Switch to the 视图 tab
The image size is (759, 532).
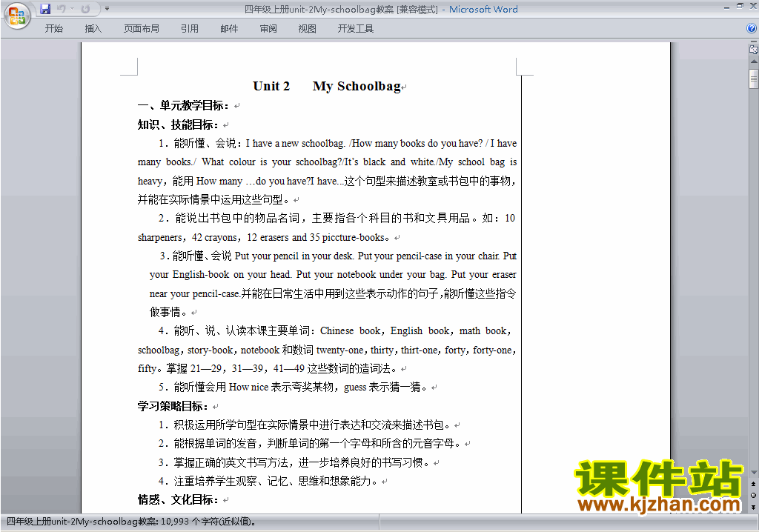click(x=308, y=29)
